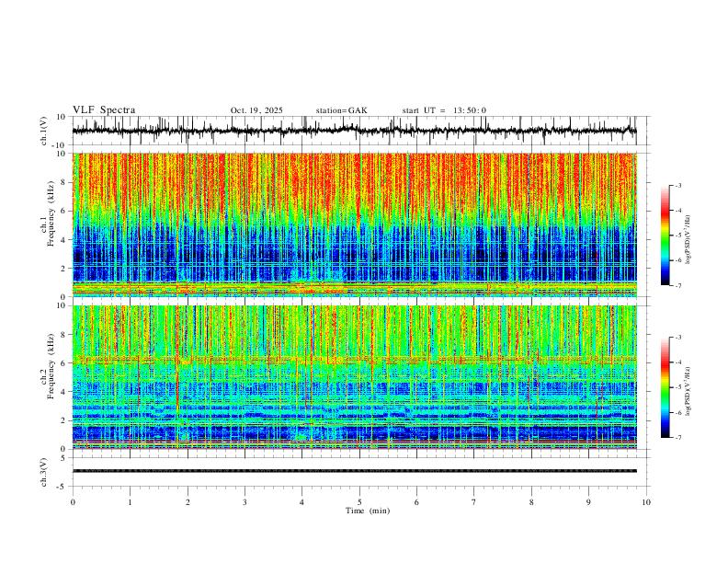
Task: Click the ch.1 spectrogram plot area
Action: coord(354,224)
